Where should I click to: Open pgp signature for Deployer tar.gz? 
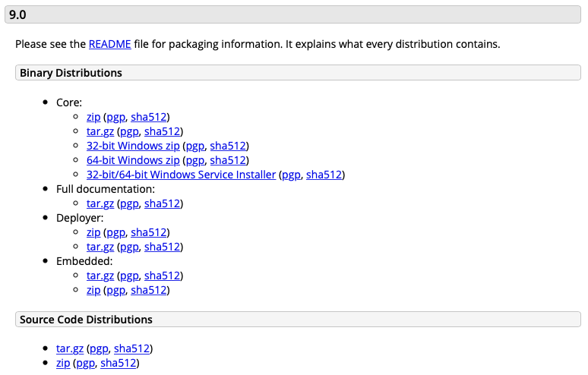pyautogui.click(x=129, y=247)
